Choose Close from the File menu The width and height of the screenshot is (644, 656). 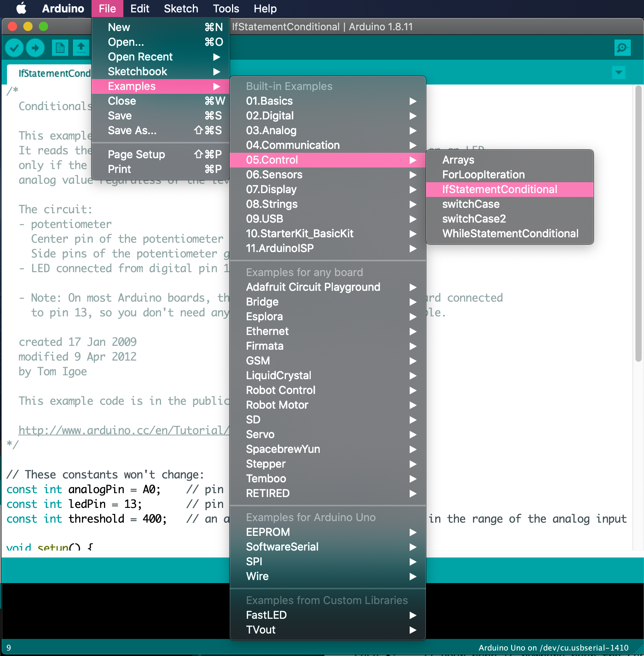point(161,101)
